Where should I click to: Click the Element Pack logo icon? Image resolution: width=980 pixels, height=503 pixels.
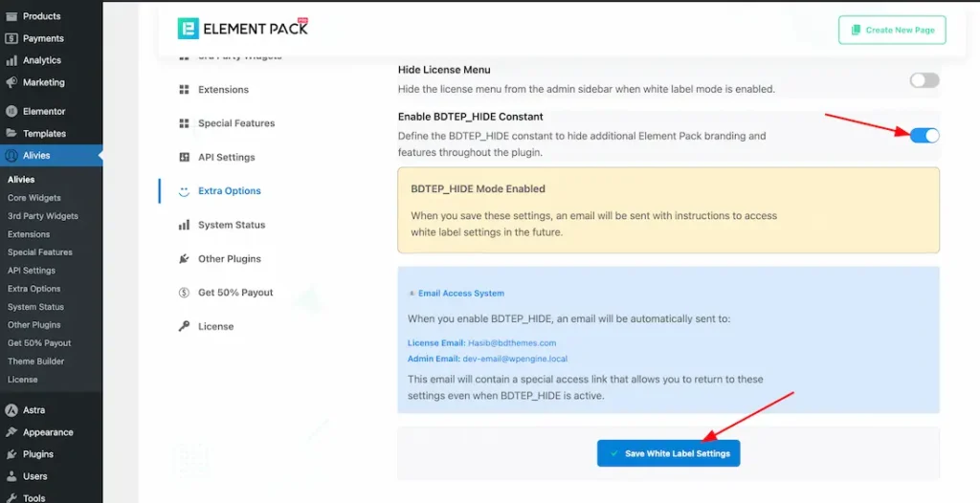click(x=189, y=29)
